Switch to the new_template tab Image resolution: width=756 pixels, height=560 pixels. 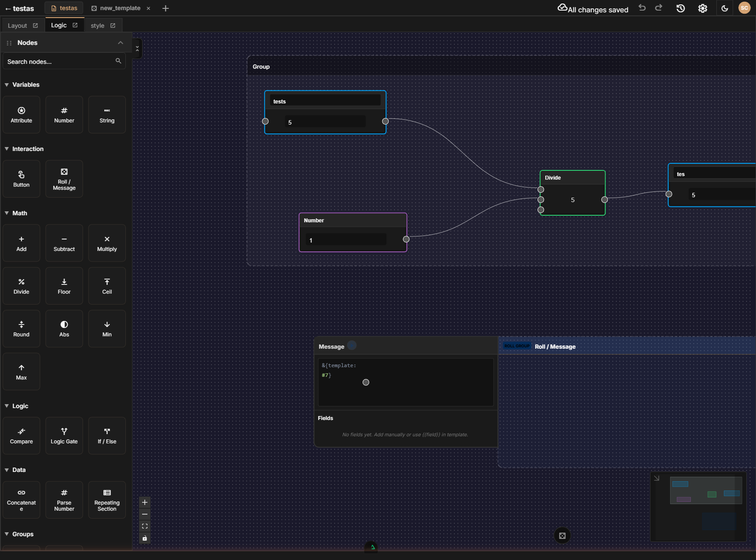click(x=120, y=8)
